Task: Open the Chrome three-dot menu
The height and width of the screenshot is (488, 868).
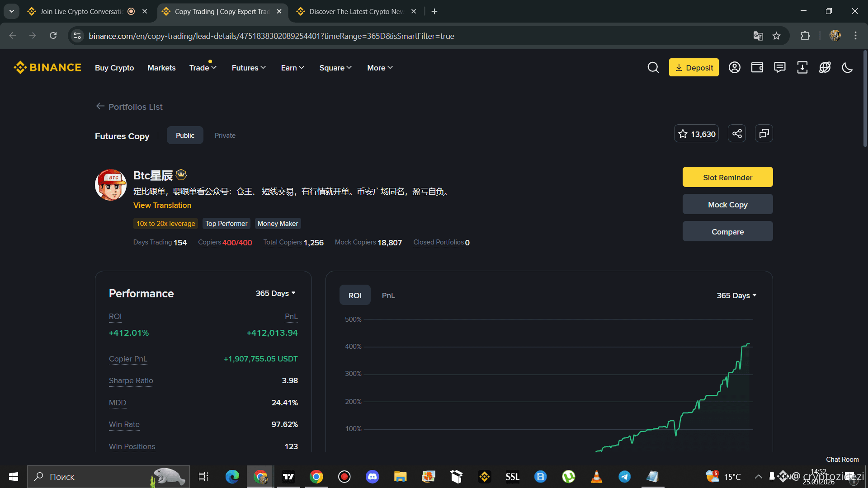Action: [x=855, y=36]
